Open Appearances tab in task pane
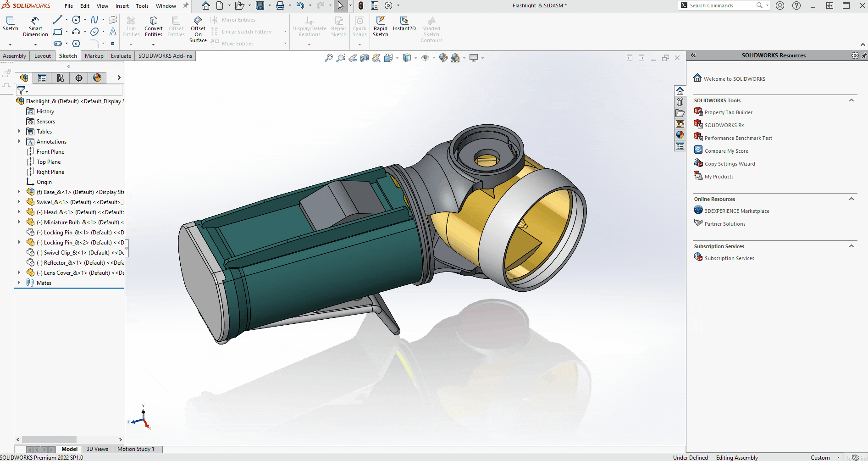 [680, 135]
